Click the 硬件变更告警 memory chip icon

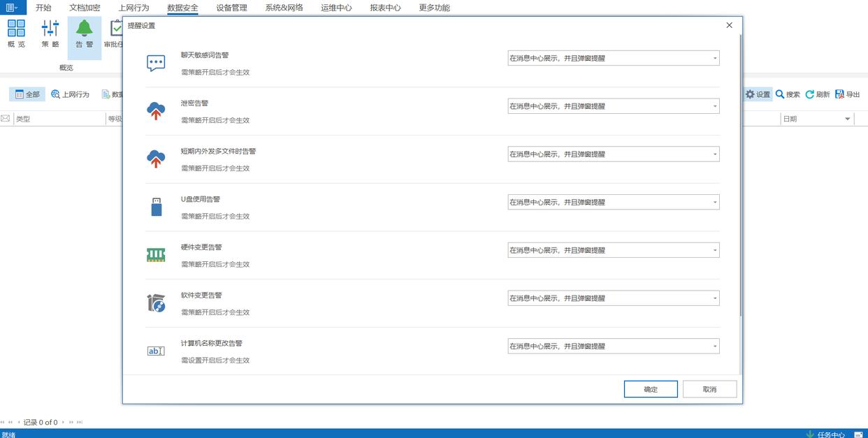pos(156,255)
